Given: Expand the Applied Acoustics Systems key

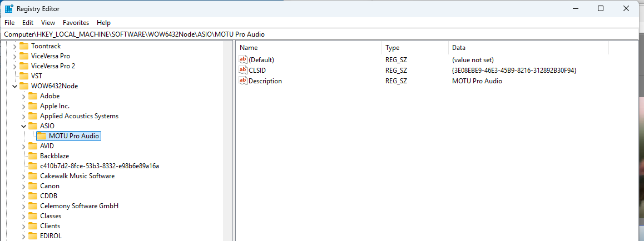Looking at the screenshot, I should click(x=24, y=117).
